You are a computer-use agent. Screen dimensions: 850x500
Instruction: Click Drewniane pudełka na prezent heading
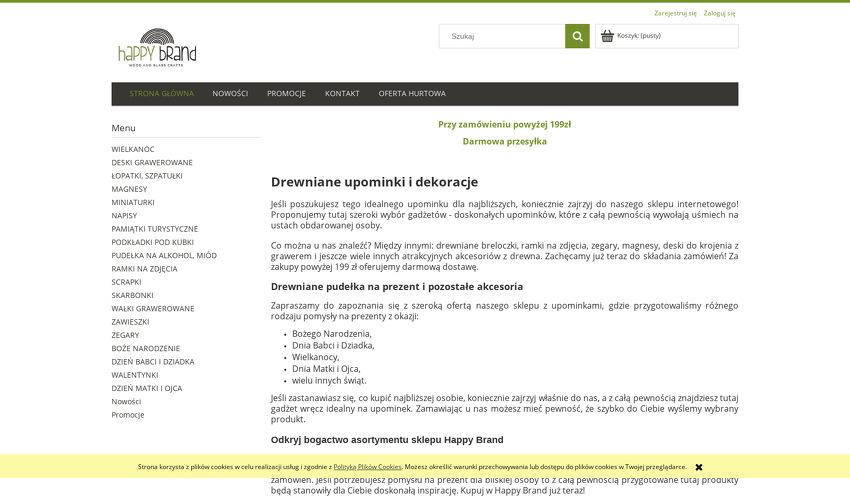click(x=397, y=287)
